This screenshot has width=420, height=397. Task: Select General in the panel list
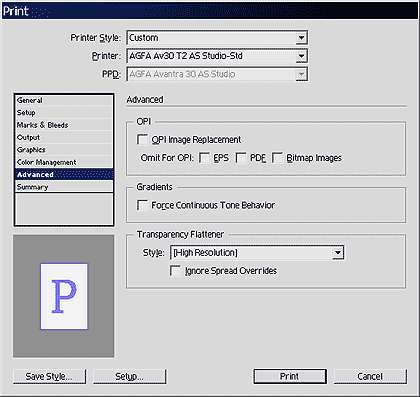coord(64,100)
